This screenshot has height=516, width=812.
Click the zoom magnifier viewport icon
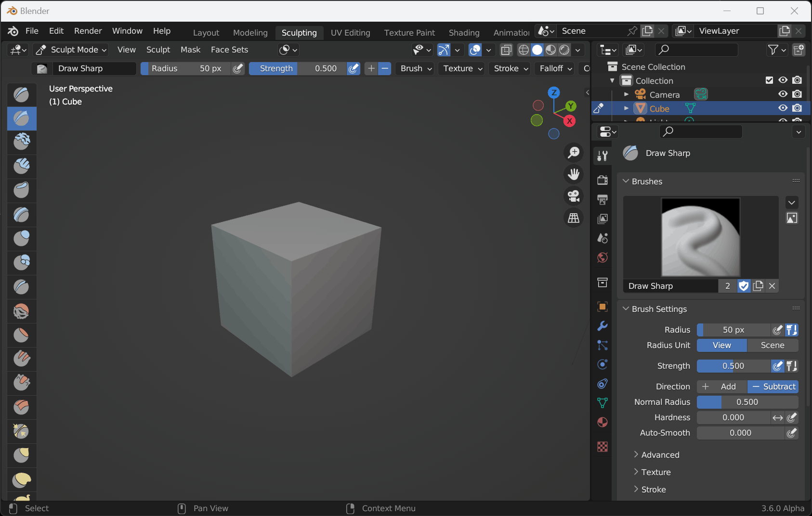573,153
